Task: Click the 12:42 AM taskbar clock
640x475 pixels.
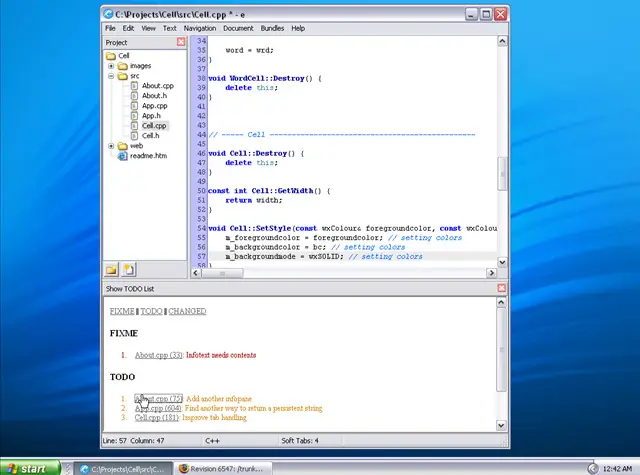Action: coord(618,469)
